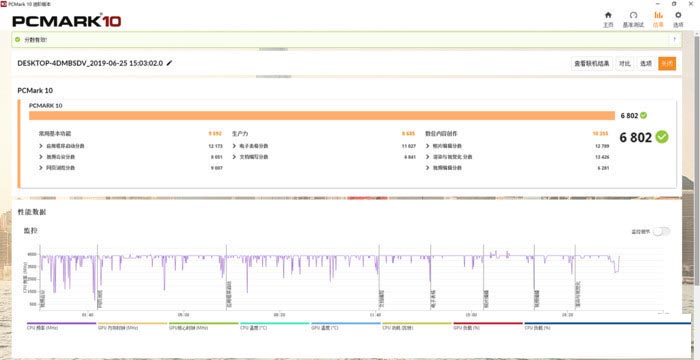The image size is (700, 360).
Task: Open the Home (主页) page icon
Action: tap(608, 15)
